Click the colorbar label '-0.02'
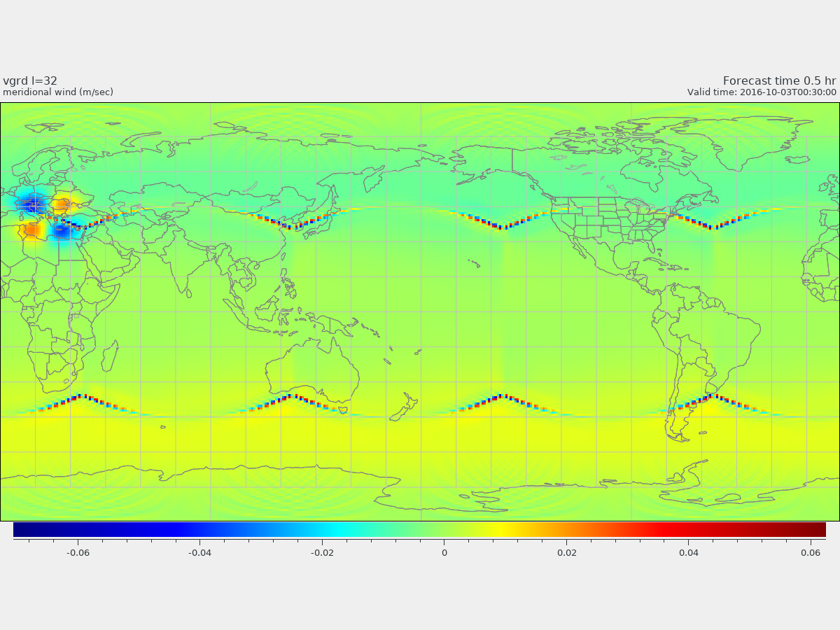Viewport: 840px width, 630px height. (322, 553)
